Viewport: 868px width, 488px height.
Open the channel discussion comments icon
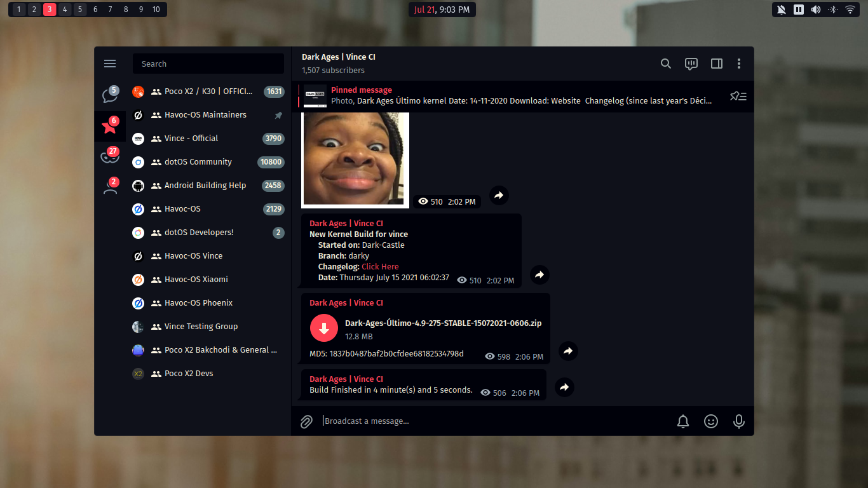coord(691,64)
